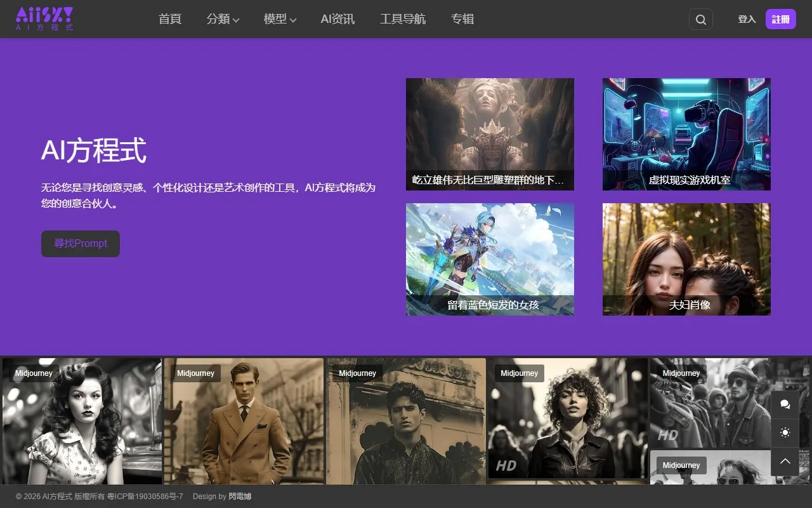Open the 留着蓝色短发的女孩 artwork

tap(489, 259)
